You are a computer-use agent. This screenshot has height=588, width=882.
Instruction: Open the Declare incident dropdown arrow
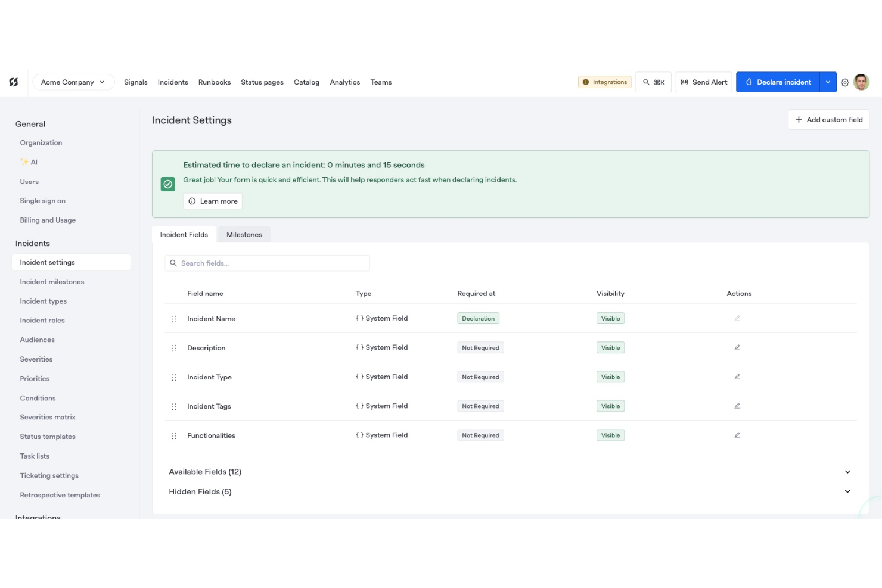pyautogui.click(x=828, y=82)
